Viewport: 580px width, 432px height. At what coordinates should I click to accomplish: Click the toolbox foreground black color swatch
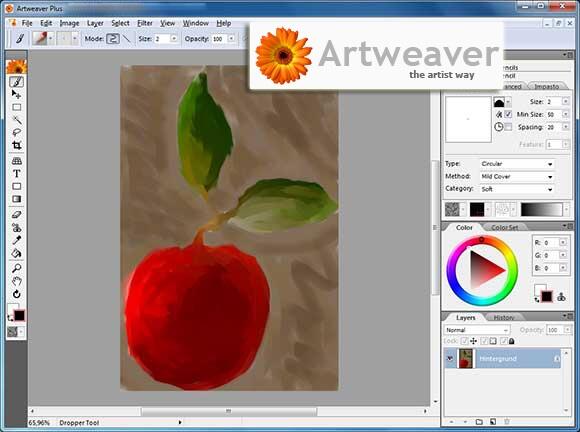pos(19,315)
